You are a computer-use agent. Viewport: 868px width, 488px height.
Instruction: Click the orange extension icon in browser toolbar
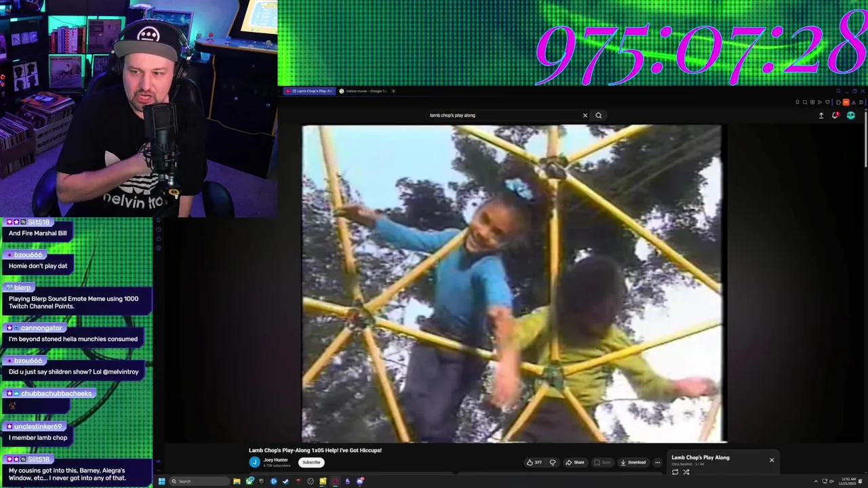[846, 102]
